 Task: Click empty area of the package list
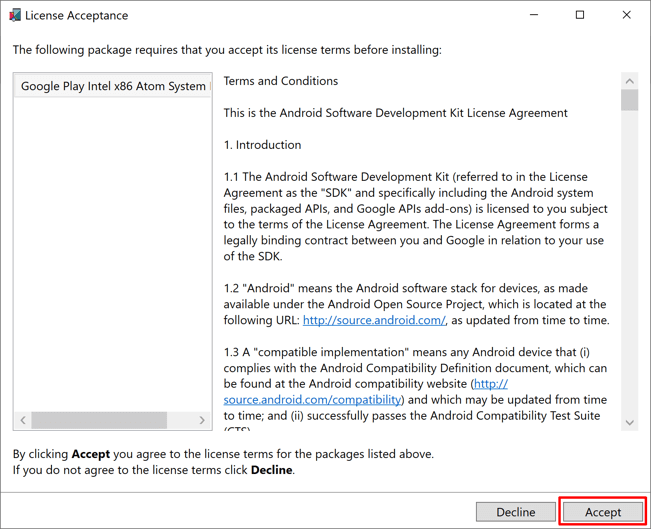(112, 250)
